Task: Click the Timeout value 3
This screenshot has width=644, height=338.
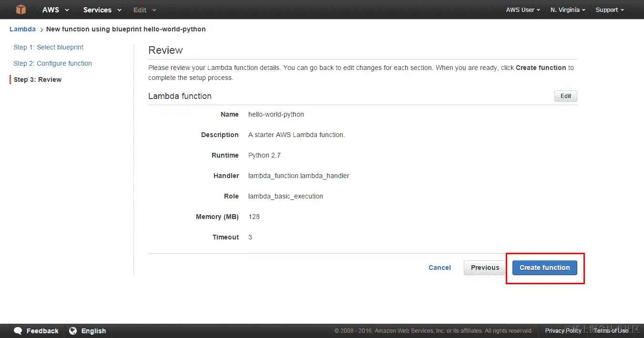Action: point(250,237)
